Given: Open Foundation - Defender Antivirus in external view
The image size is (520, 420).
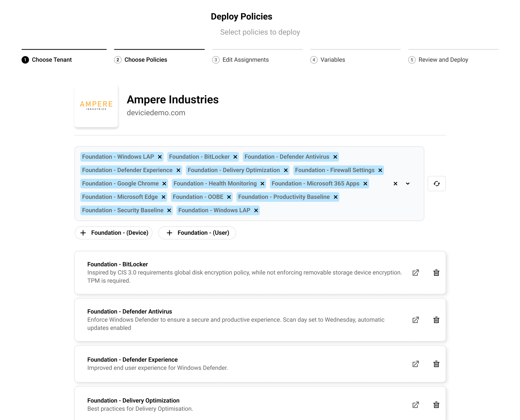Looking at the screenshot, I should click(415, 320).
